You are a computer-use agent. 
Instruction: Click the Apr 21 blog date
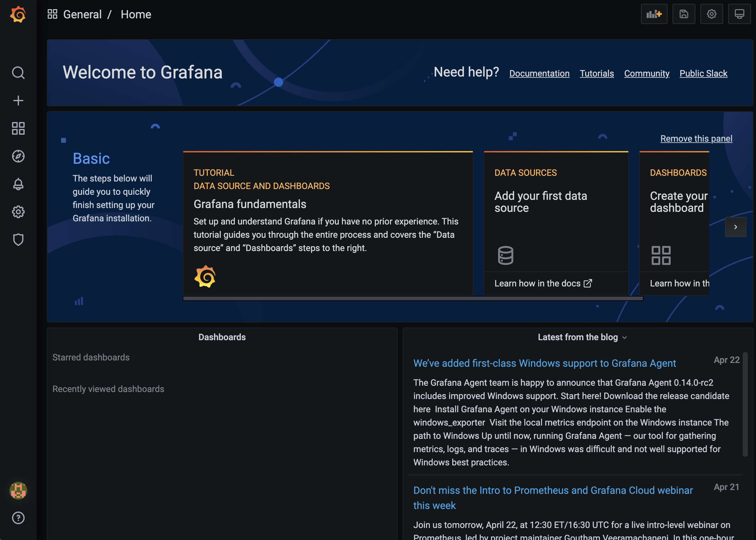coord(727,487)
